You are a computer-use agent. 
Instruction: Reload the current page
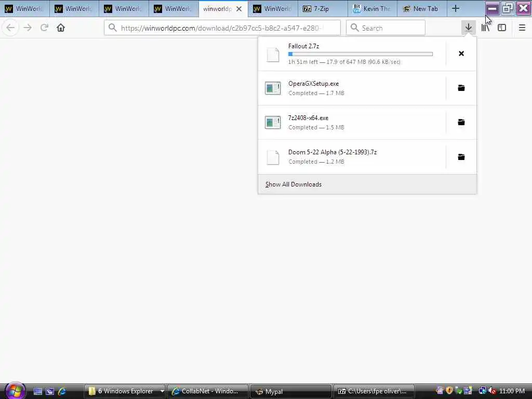coord(45,28)
